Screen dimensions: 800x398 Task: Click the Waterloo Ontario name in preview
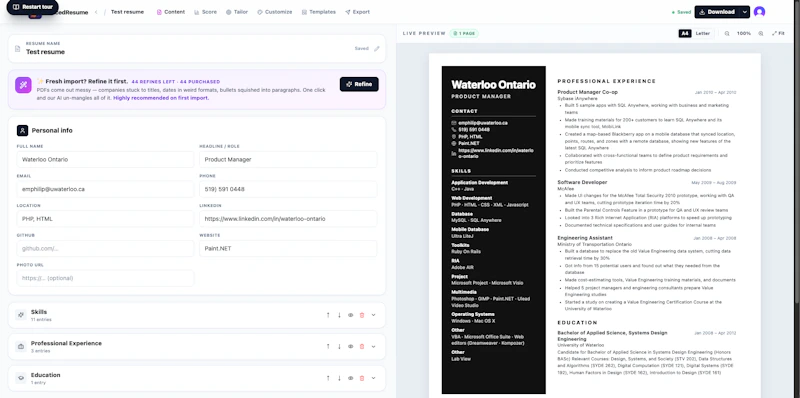pos(493,85)
